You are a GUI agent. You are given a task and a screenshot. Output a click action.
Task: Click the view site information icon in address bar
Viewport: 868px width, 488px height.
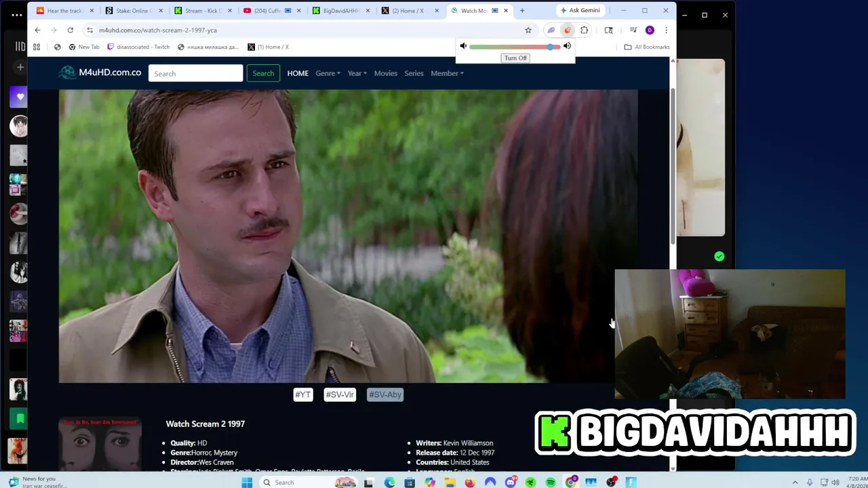point(90,30)
